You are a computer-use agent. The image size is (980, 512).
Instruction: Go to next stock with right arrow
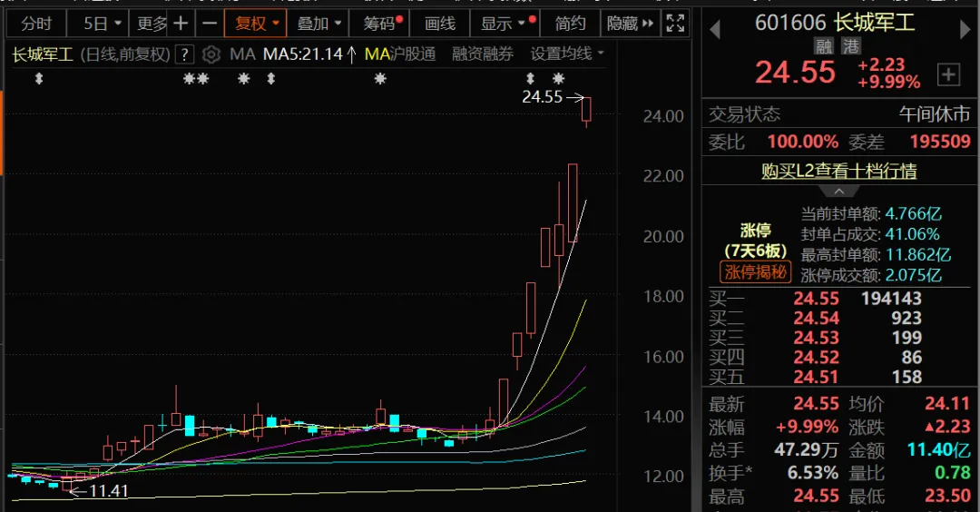coord(965,29)
